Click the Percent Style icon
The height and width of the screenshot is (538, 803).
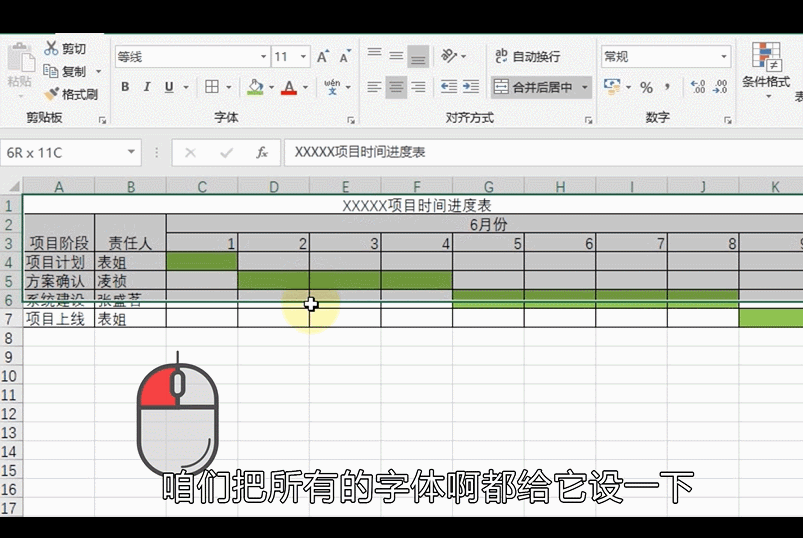[646, 87]
